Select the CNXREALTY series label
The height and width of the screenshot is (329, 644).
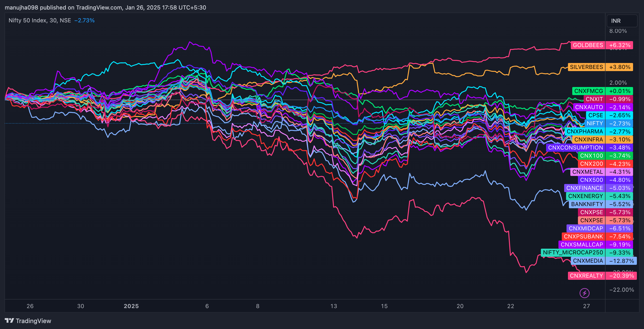(586, 276)
